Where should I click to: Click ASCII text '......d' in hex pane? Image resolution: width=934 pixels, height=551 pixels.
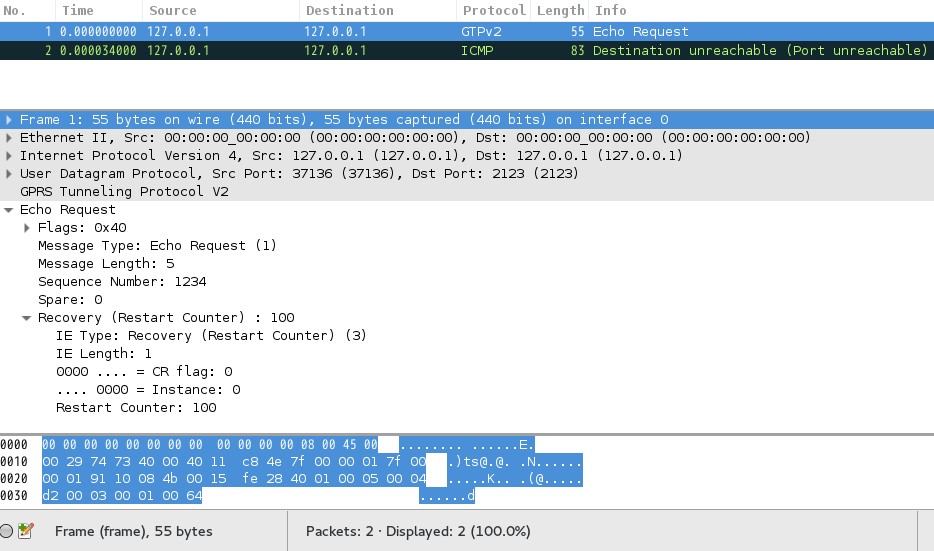click(x=447, y=496)
